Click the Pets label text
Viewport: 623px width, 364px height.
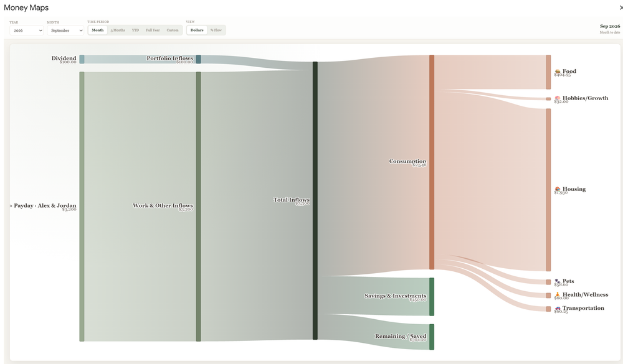pos(568,281)
